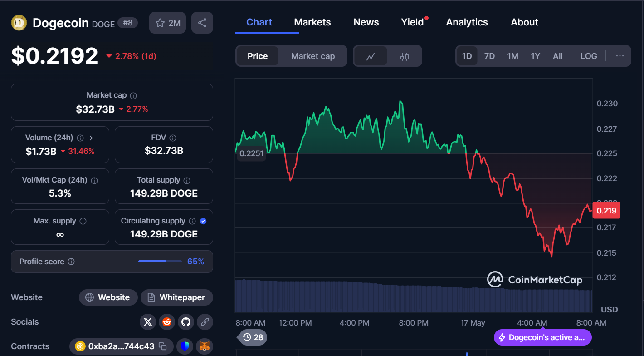Click the $1.73B volume value
Image resolution: width=644 pixels, height=356 pixels.
41,152
